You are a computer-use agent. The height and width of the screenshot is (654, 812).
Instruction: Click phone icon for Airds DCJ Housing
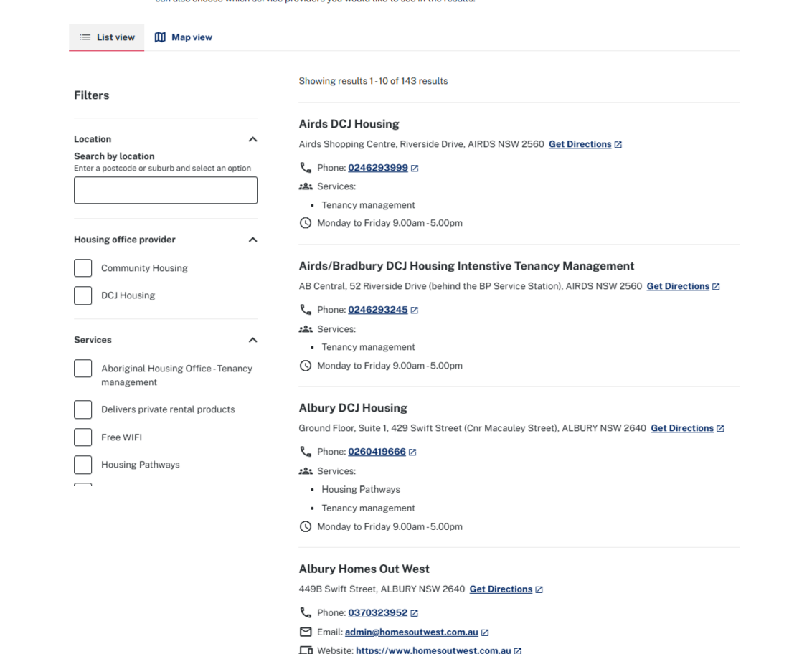point(306,168)
